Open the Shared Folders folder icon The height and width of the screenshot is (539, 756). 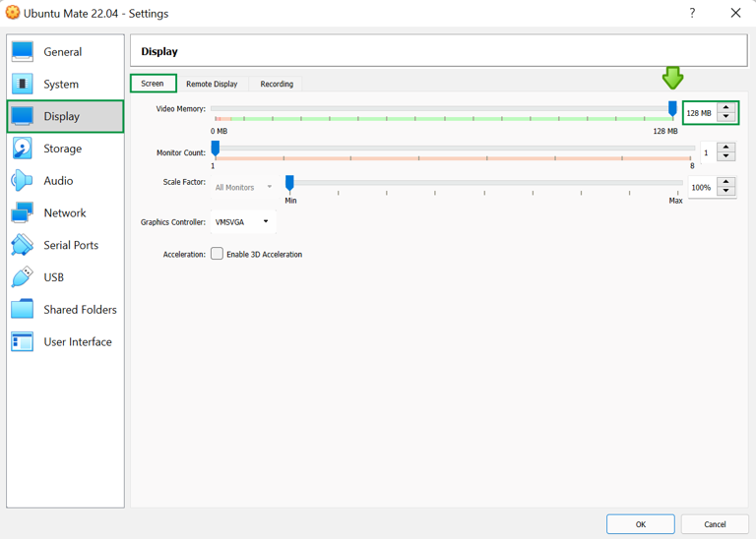(x=23, y=309)
